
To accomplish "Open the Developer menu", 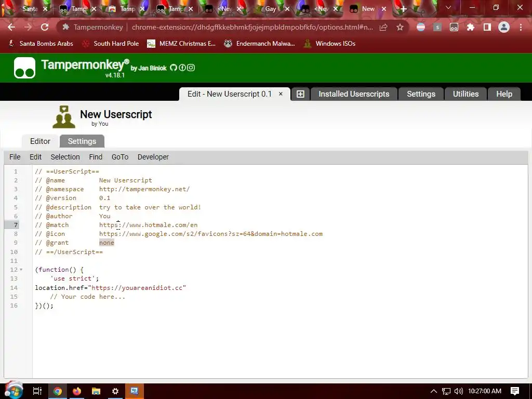I will [x=153, y=157].
